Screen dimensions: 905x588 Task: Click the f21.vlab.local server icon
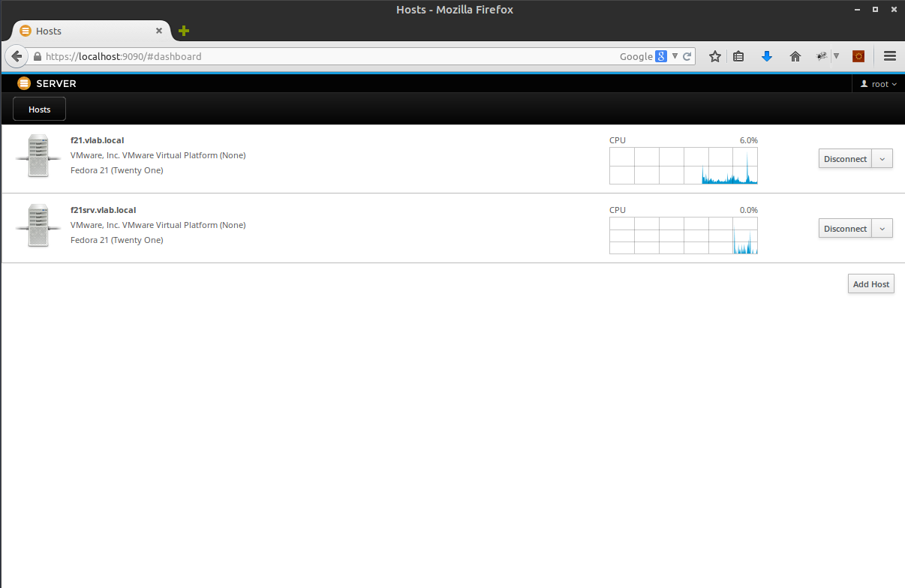pyautogui.click(x=38, y=156)
